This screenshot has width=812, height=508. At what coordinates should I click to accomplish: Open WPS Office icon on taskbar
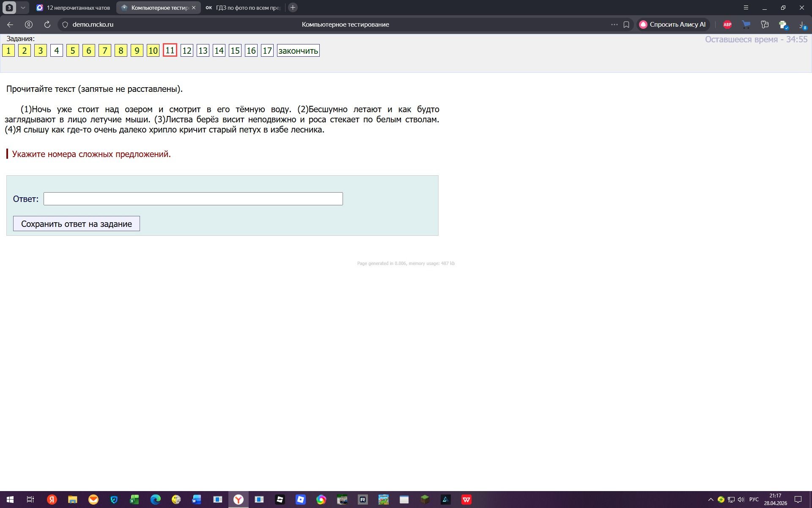466,500
